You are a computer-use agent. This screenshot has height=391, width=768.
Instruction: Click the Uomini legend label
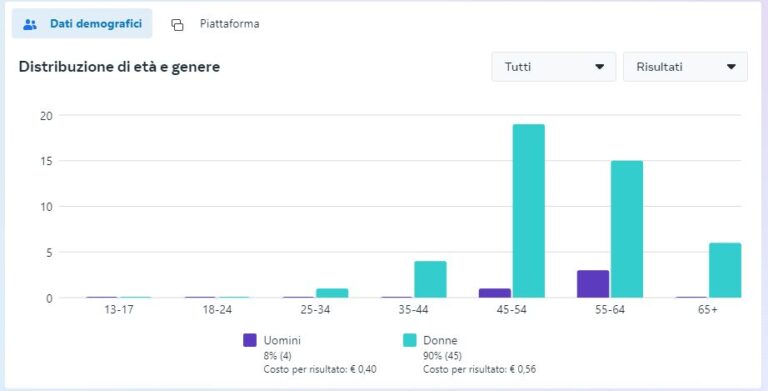tap(282, 340)
